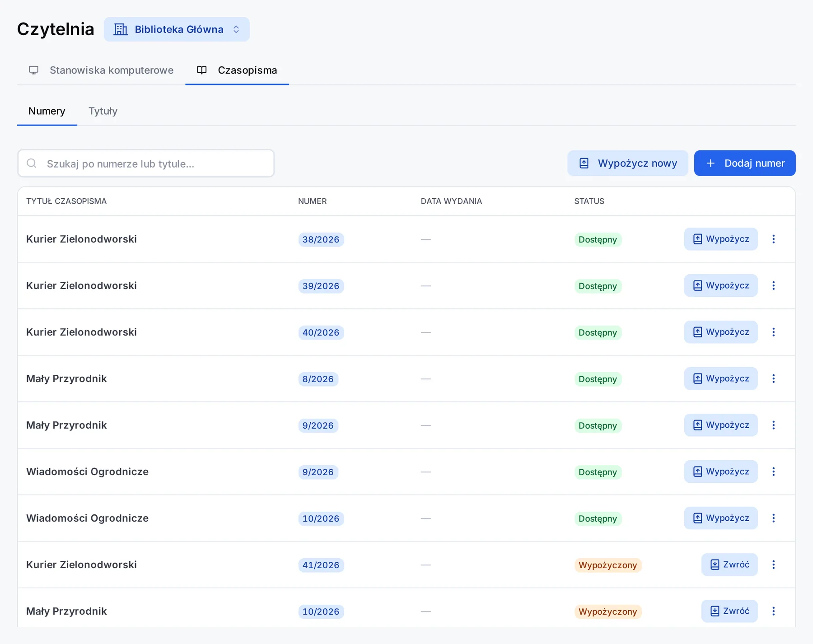This screenshot has height=644, width=813.
Task: Open more options for Kurier Zielonodworski 41/2026
Action: coord(773,565)
